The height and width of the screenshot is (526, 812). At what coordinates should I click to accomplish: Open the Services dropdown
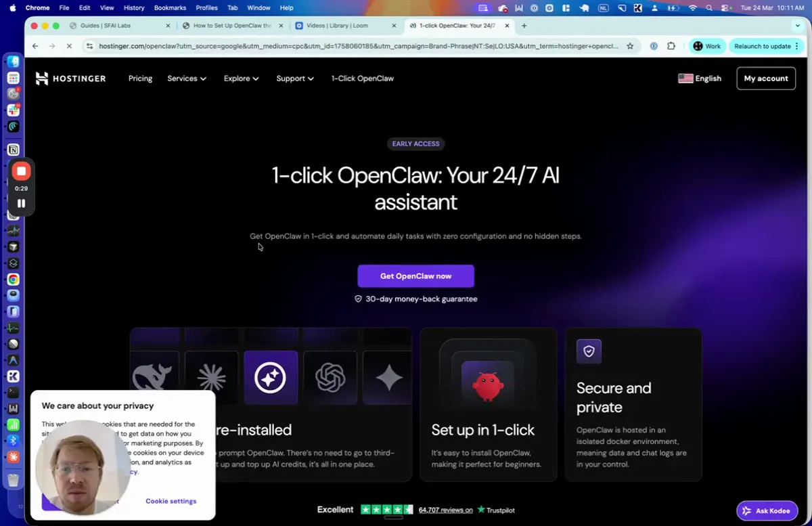(186, 78)
